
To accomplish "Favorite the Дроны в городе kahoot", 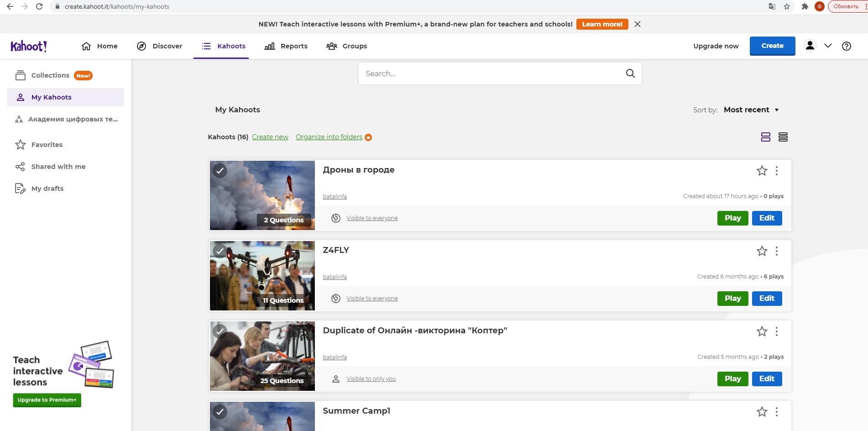I will point(762,171).
